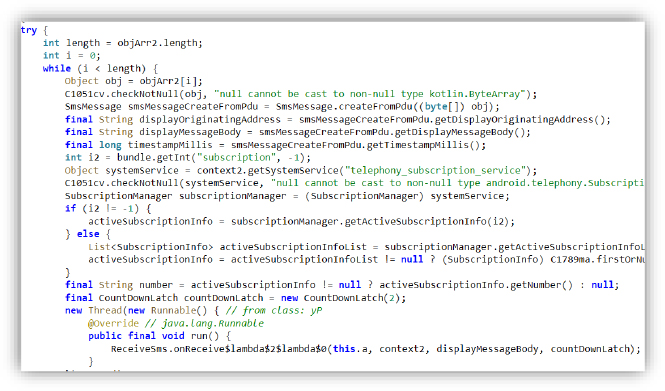Click the string "null cannot be cast to non-null type kotlin.ByteArray"
This screenshot has width=665, height=391.
(370, 94)
